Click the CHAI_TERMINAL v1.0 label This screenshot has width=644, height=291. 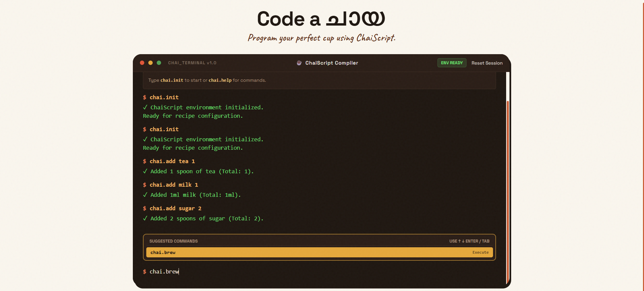point(192,63)
